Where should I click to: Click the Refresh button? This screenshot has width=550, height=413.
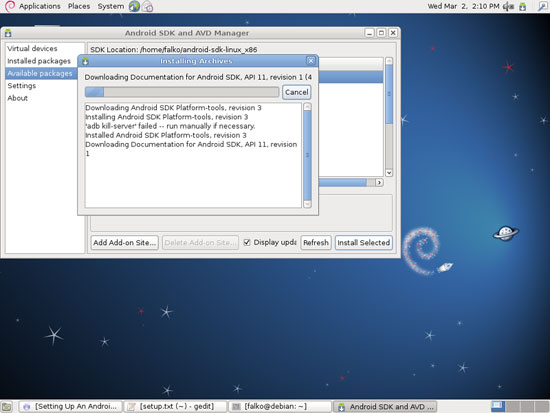click(x=316, y=242)
